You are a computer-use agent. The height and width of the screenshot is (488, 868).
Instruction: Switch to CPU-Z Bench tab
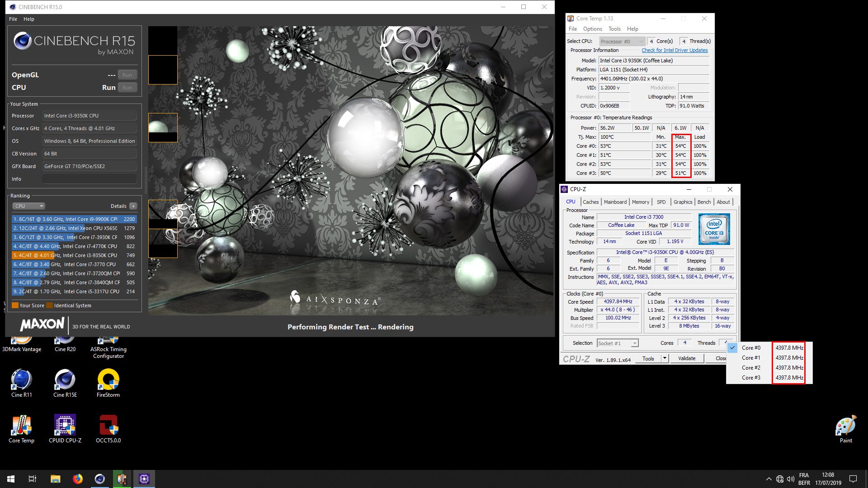704,202
